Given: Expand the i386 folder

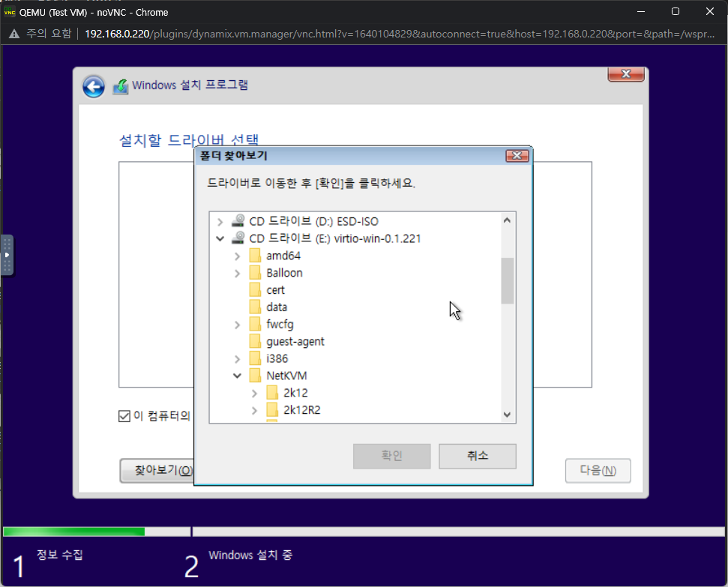Looking at the screenshot, I should [237, 359].
